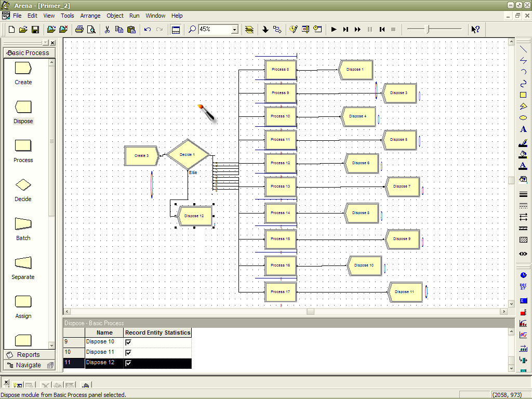Select the Text tool A icon

523,129
